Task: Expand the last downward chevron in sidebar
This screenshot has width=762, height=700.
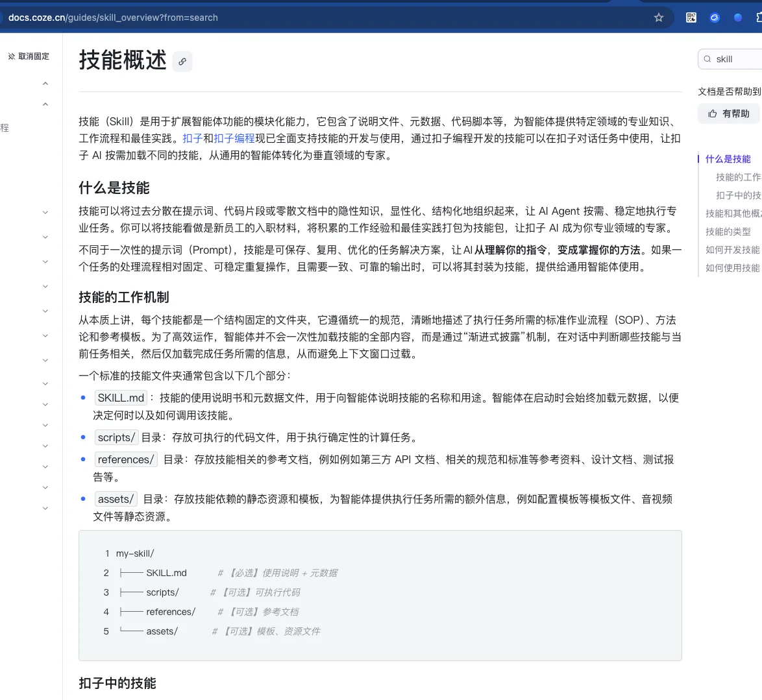Action: point(45,508)
